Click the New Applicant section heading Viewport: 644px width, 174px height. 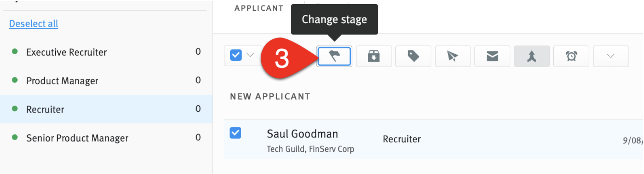pyautogui.click(x=270, y=97)
